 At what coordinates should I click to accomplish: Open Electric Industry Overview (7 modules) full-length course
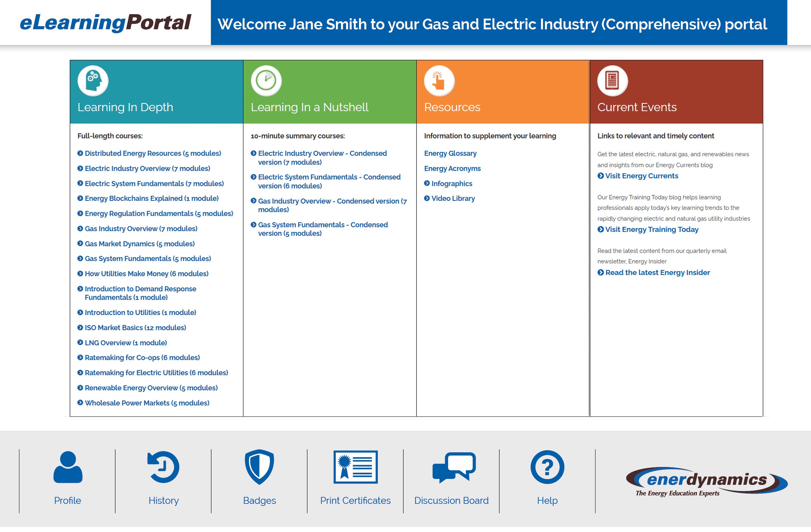148,168
